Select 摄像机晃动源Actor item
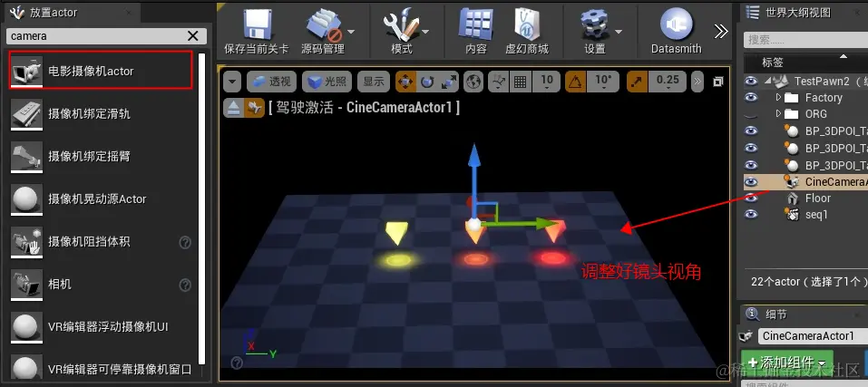This screenshot has width=868, height=387. pyautogui.click(x=101, y=199)
